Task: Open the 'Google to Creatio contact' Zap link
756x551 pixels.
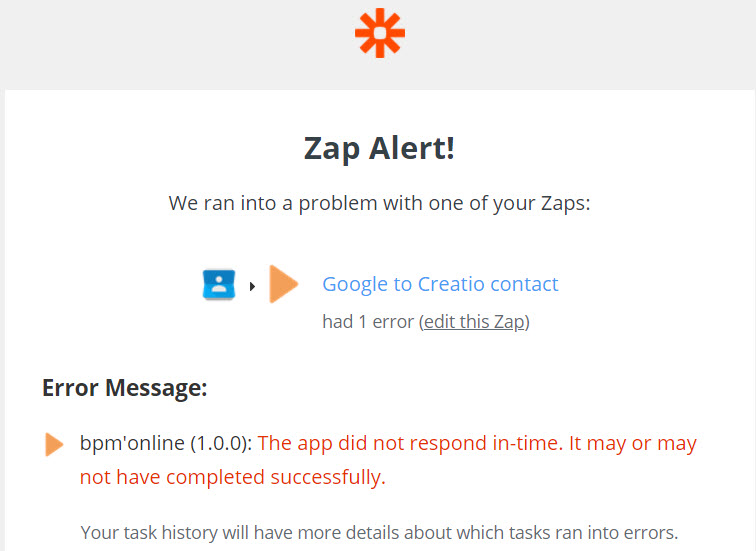Action: [x=440, y=284]
